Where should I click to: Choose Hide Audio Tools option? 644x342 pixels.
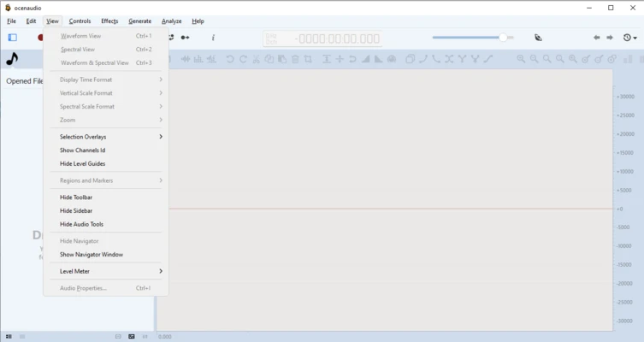[x=106, y=225]
